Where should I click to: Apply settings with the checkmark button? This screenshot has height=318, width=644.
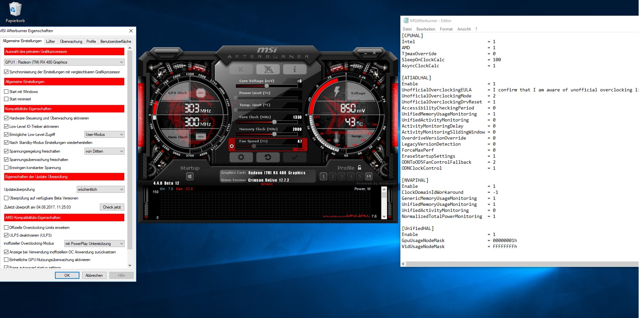click(x=295, y=157)
